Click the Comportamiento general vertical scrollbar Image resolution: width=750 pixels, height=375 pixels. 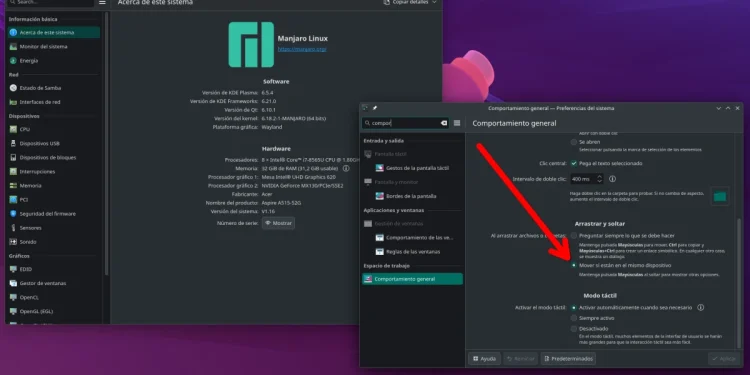pyautogui.click(x=740, y=282)
